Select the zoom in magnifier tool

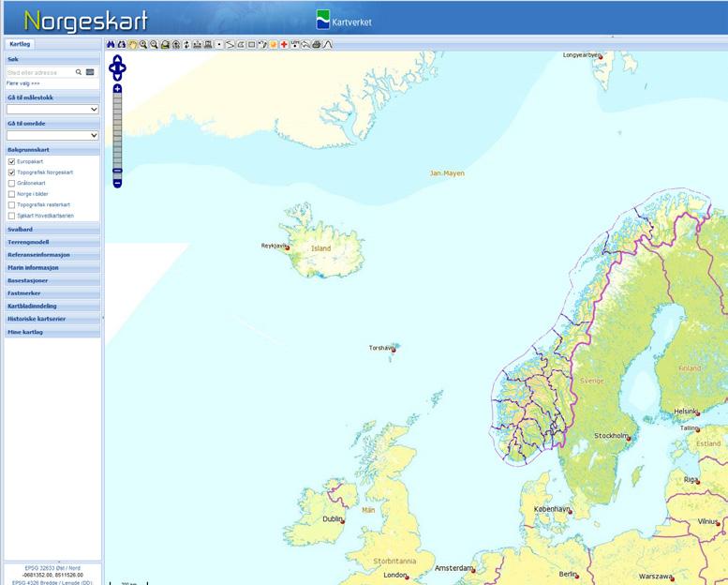143,45
